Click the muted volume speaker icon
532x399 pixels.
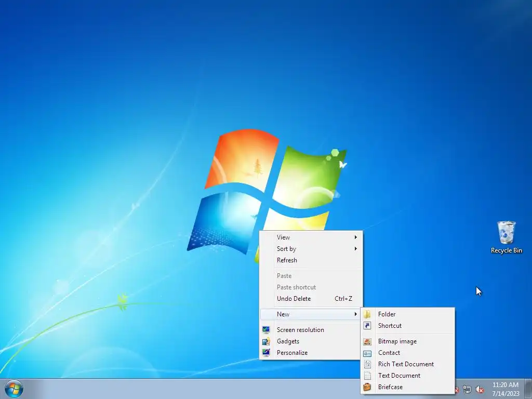[480, 390]
